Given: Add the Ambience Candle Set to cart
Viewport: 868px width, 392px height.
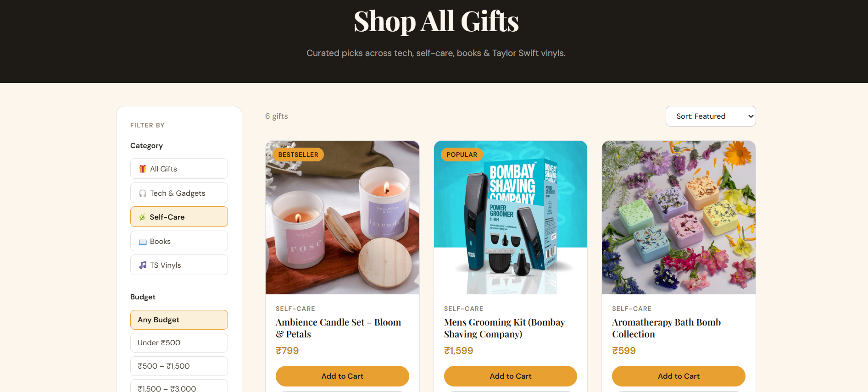Looking at the screenshot, I should 342,376.
